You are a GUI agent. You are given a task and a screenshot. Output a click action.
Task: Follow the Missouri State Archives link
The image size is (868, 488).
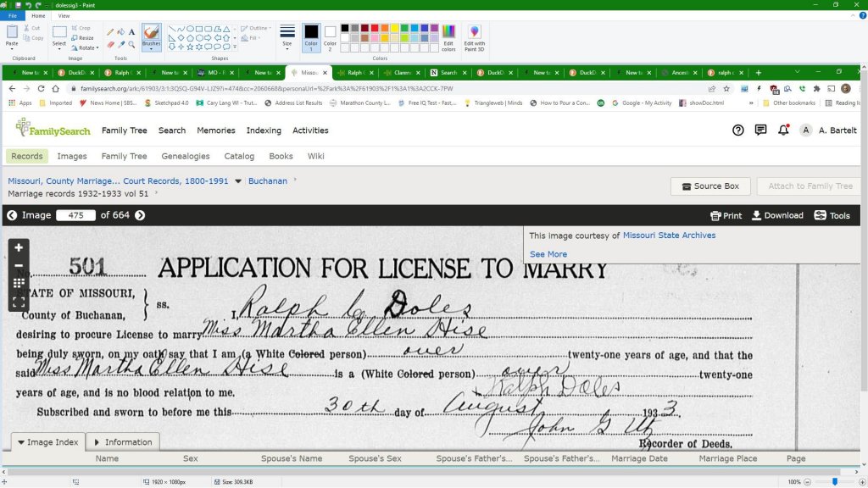coord(669,236)
